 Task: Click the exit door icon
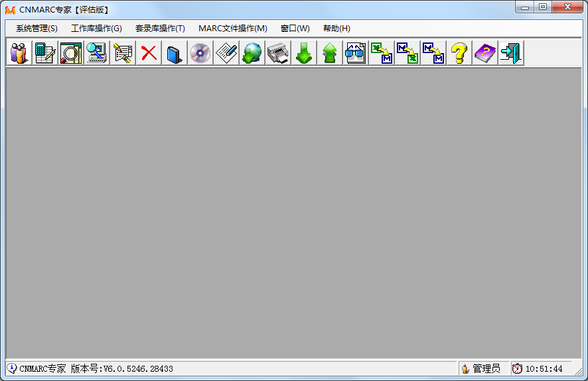click(x=510, y=53)
